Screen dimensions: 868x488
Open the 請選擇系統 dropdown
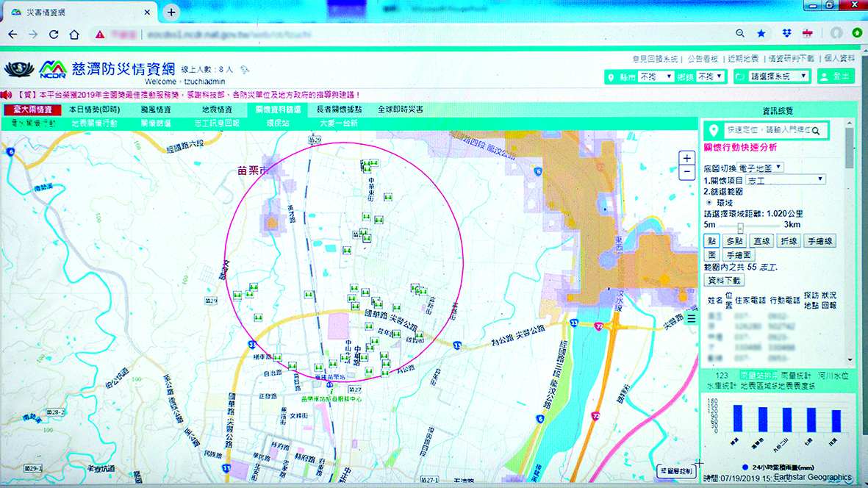[x=778, y=76]
